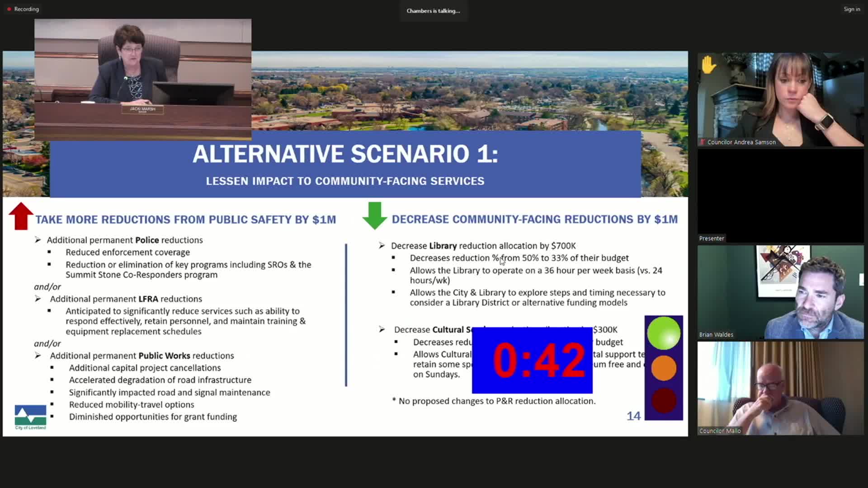Select Councilor Mallo video tile
Viewport: 868px width, 488px height.
(780, 388)
